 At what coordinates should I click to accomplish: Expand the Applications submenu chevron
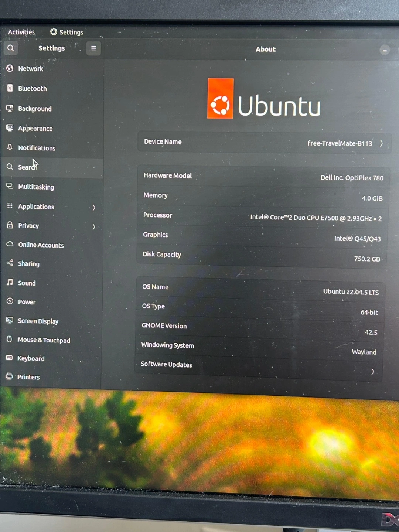coord(94,207)
